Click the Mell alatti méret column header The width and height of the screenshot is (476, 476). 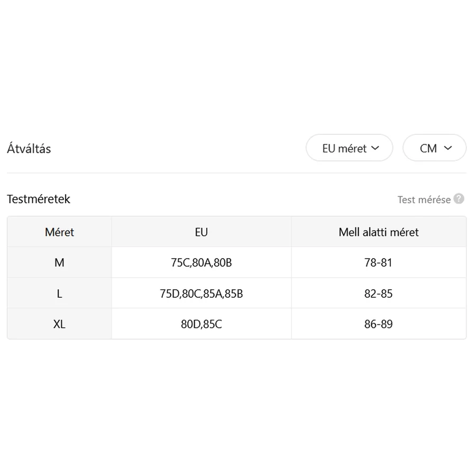(x=379, y=232)
